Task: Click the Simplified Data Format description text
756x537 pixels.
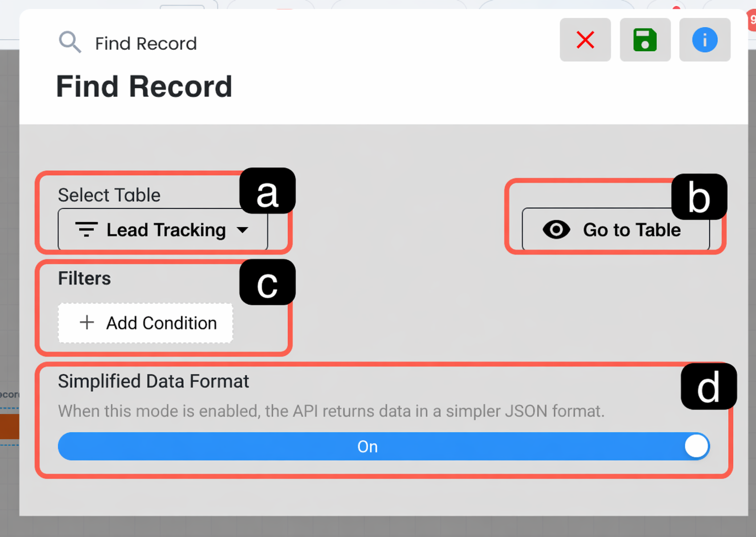Action: click(x=331, y=410)
